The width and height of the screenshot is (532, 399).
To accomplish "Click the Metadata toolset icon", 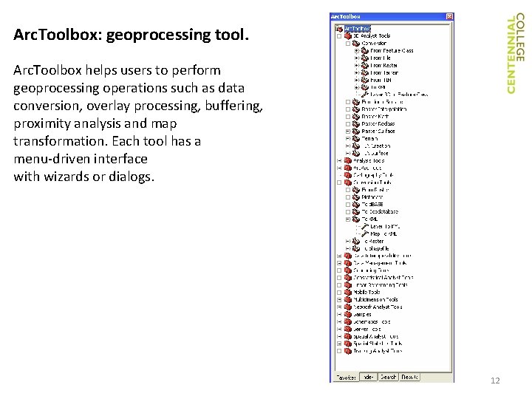I will click(x=356, y=197).
